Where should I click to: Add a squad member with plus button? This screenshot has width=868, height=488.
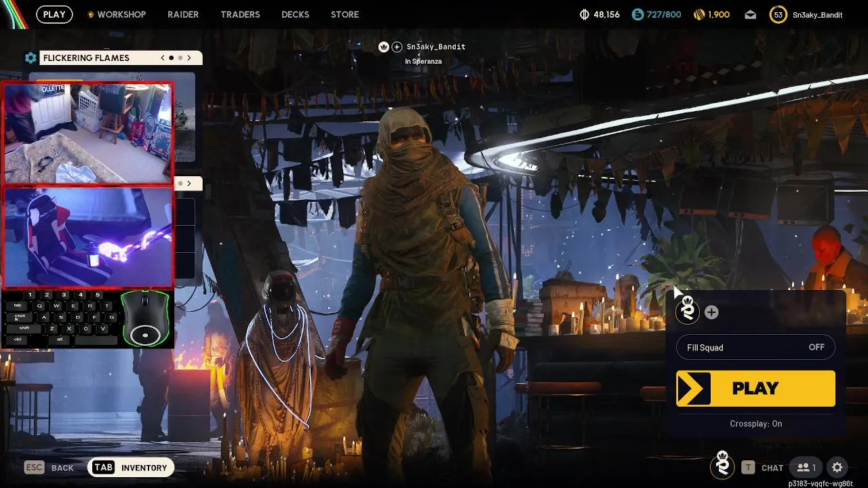[x=711, y=312]
